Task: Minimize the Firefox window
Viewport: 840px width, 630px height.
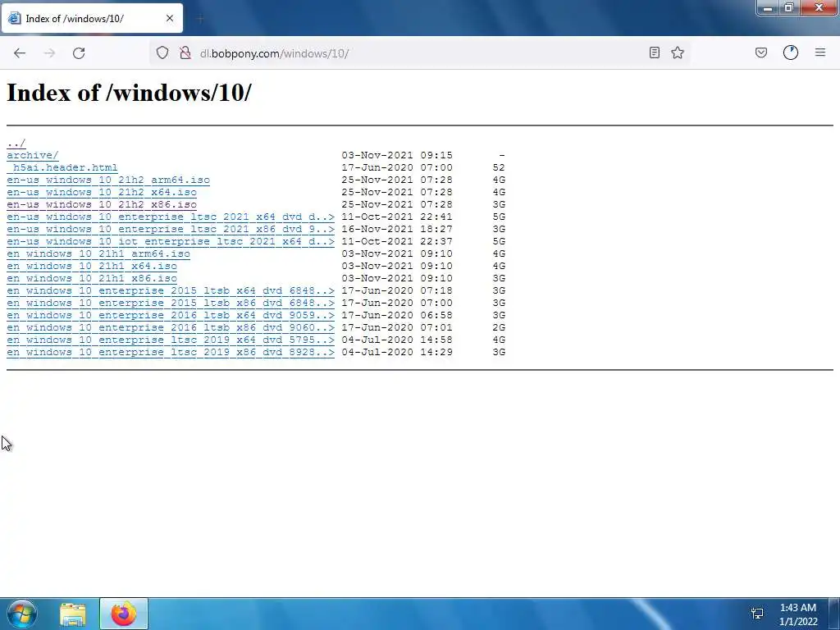Action: click(768, 7)
